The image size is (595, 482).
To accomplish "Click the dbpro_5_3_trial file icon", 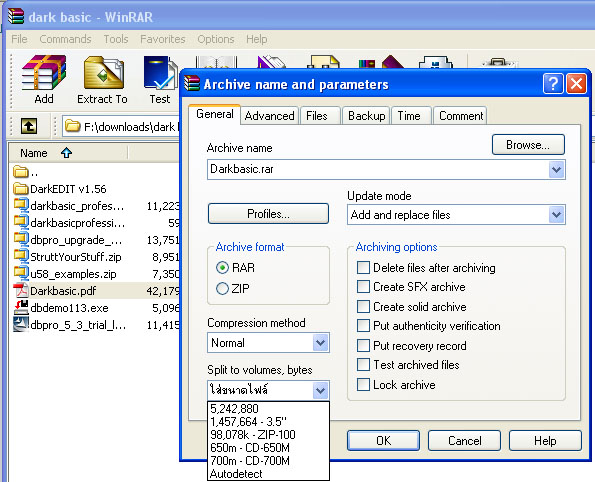I will pos(21,324).
